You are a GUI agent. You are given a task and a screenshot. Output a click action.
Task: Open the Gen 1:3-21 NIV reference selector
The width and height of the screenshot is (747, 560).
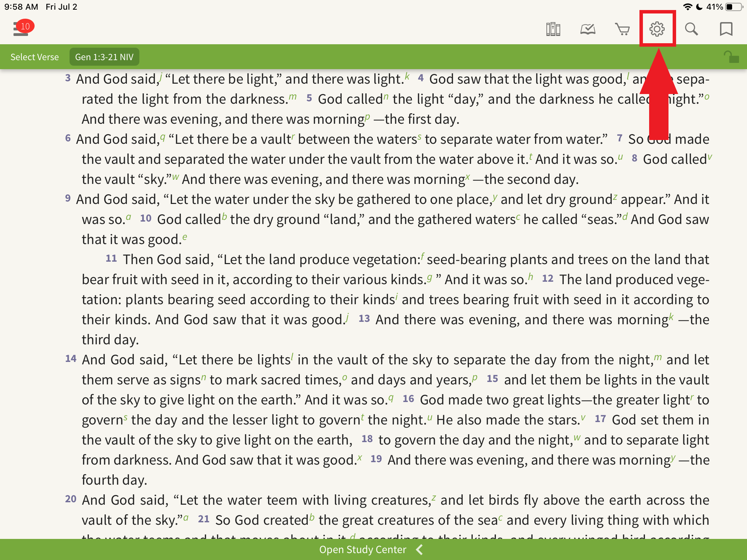click(104, 57)
